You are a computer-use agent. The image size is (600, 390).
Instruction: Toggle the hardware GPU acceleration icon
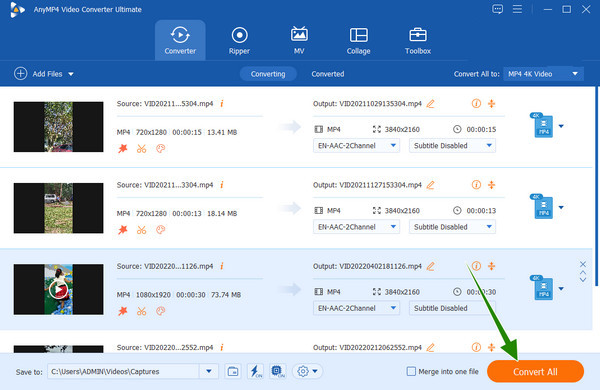[277, 371]
